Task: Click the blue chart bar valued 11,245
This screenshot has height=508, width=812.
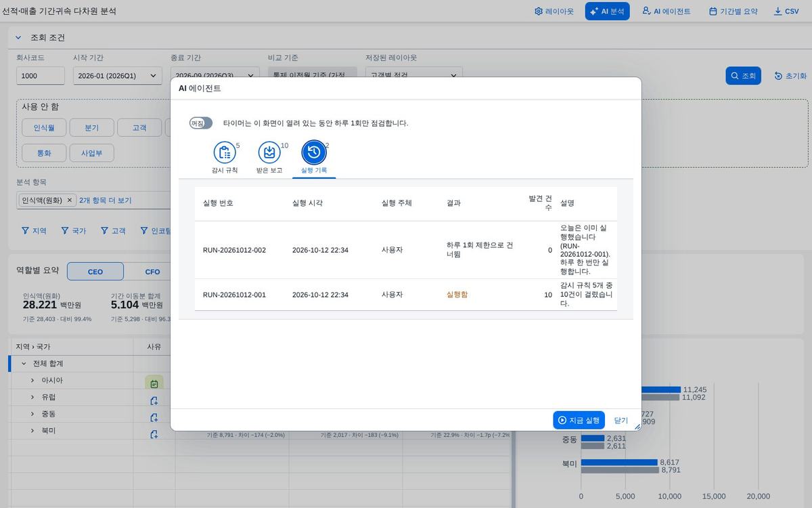Action: (x=660, y=389)
